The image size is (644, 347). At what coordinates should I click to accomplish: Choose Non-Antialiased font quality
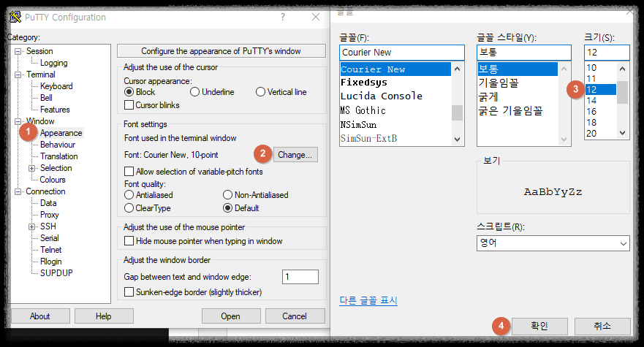[227, 194]
